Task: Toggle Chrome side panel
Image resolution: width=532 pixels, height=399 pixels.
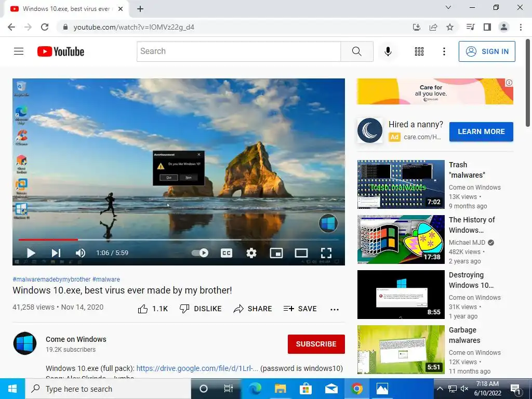Action: click(x=487, y=27)
